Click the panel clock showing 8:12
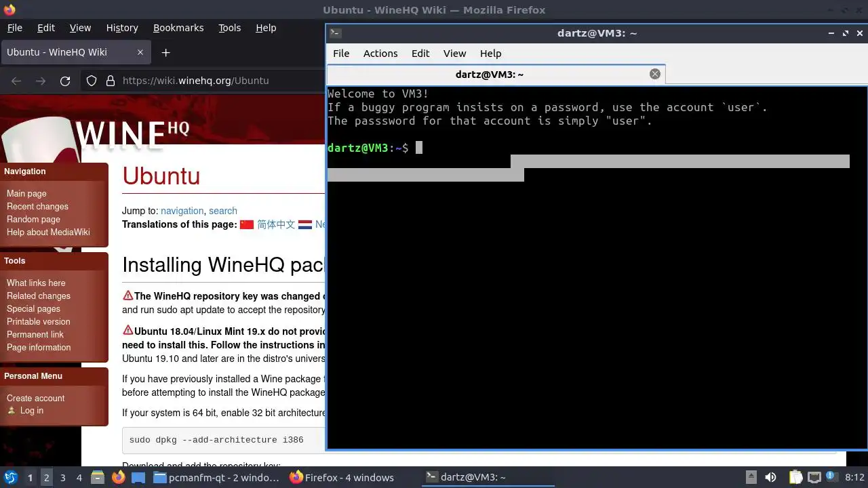868x488 pixels. point(854,477)
